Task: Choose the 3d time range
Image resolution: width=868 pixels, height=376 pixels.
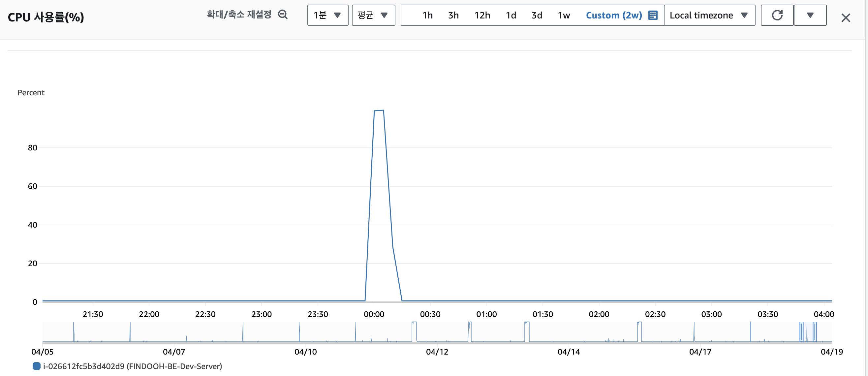Action: click(x=537, y=15)
